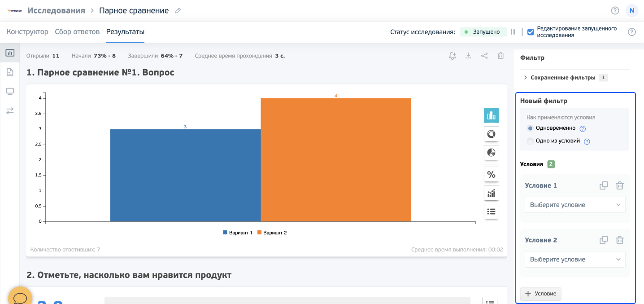Viewport: 644px width, 304px height.
Task: Open user avatar N menu
Action: pos(631,11)
